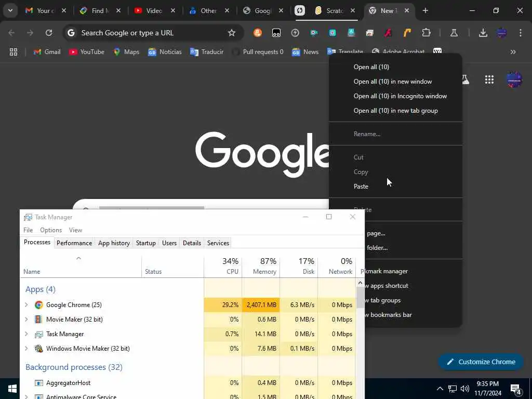Open the News bookmark
The height and width of the screenshot is (399, 532).
305,52
